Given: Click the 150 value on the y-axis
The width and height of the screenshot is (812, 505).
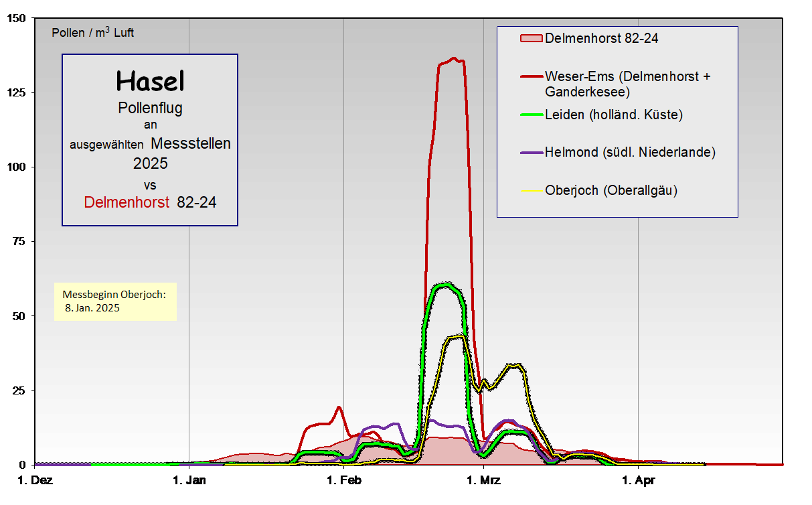Looking at the screenshot, I should click(17, 19).
